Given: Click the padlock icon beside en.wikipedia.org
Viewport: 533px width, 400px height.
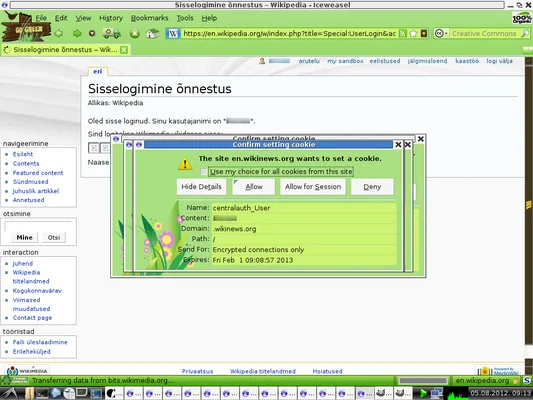Looking at the screenshot, I should 516,381.
